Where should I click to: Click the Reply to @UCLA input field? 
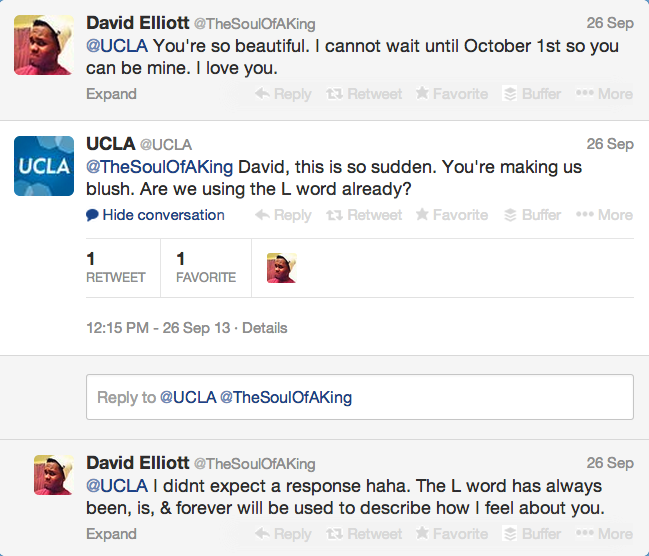pos(359,397)
